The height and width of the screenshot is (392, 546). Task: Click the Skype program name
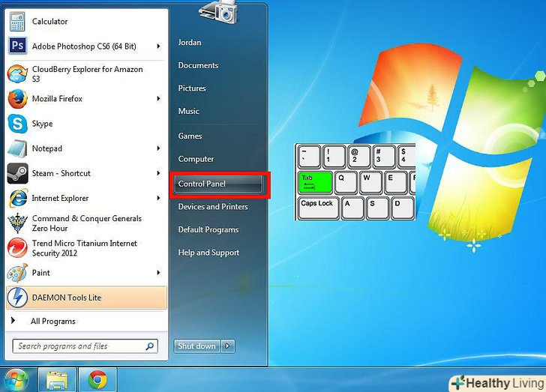43,124
